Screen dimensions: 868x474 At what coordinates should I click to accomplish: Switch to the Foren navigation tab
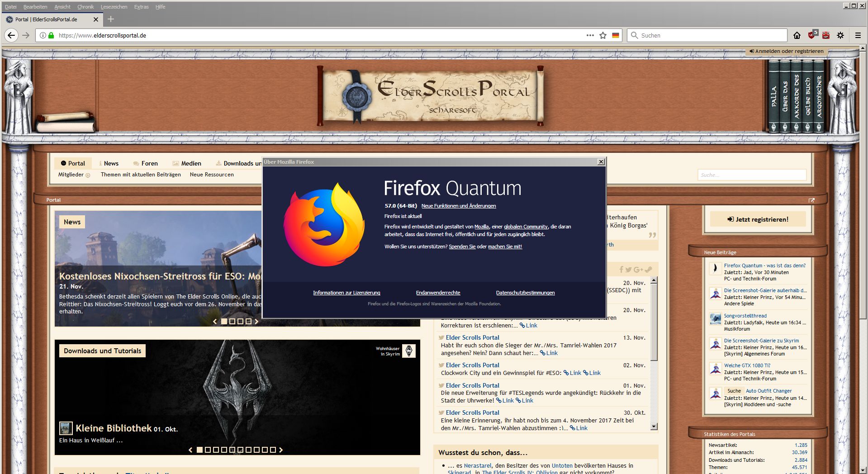click(x=145, y=163)
